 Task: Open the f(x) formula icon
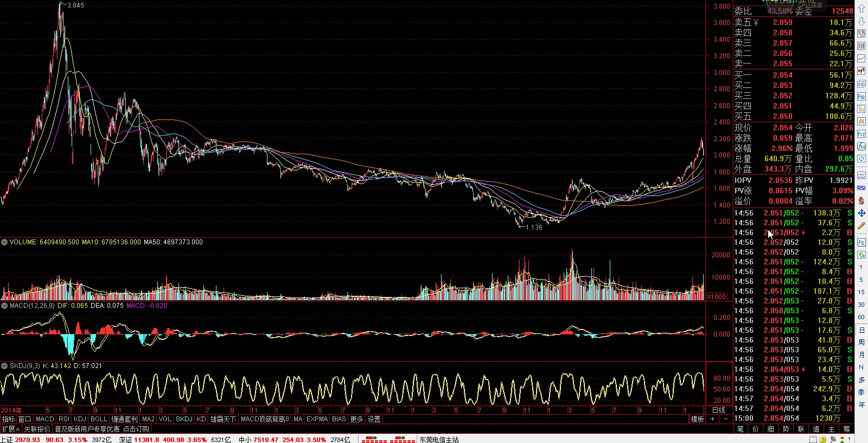[861, 146]
